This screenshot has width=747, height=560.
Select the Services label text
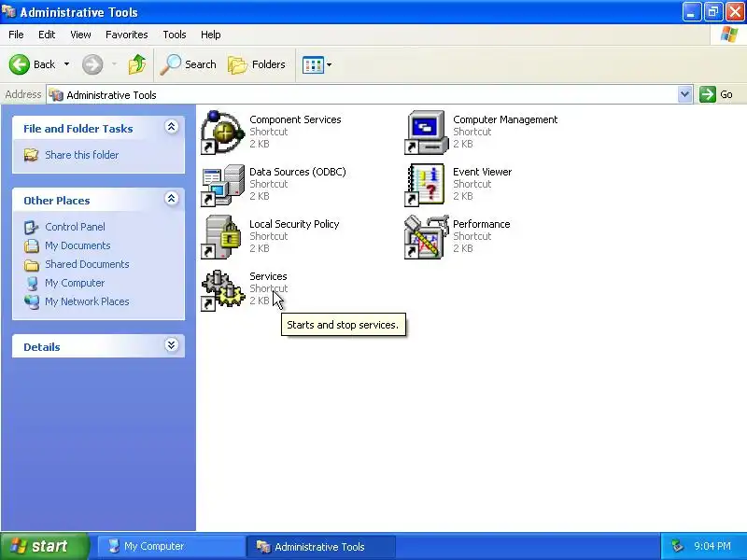click(268, 276)
